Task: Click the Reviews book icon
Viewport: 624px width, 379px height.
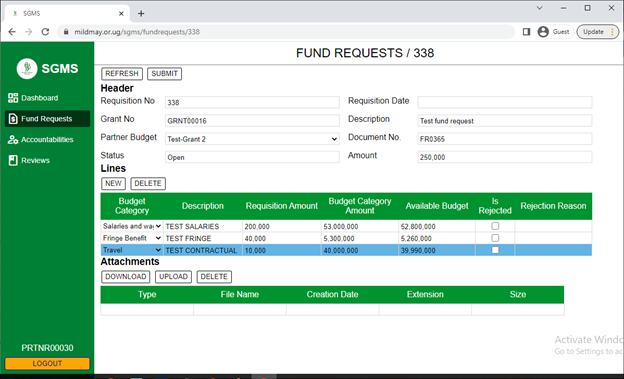Action: point(13,160)
